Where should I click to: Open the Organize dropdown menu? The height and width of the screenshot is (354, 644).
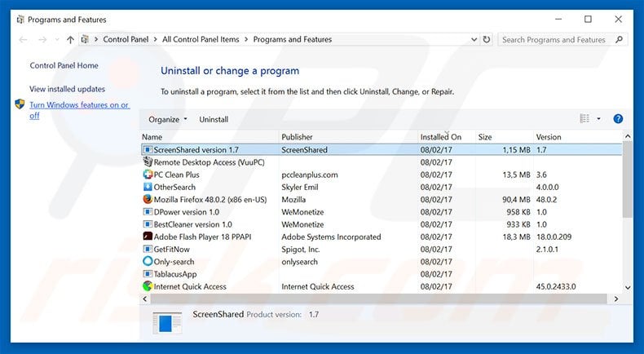point(168,119)
